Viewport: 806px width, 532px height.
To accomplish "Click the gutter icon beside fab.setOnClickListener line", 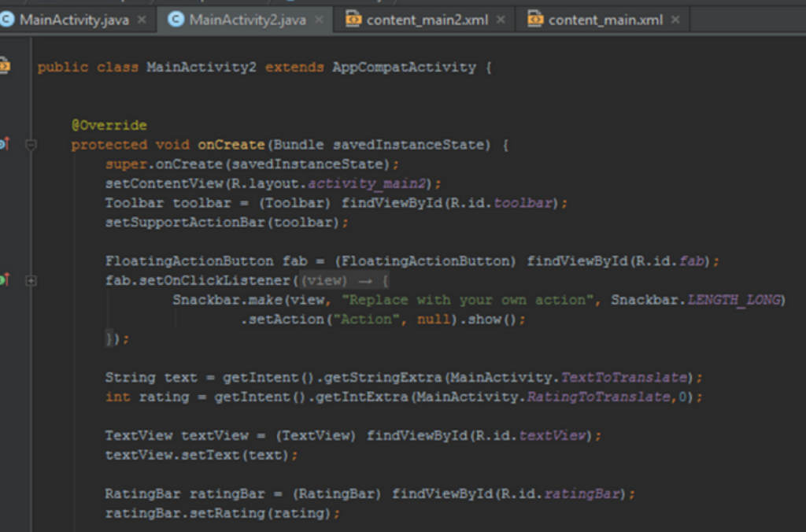I will (x=4, y=280).
